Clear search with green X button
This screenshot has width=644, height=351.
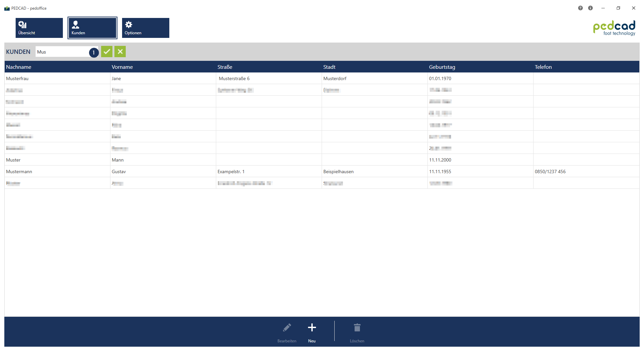(x=120, y=52)
